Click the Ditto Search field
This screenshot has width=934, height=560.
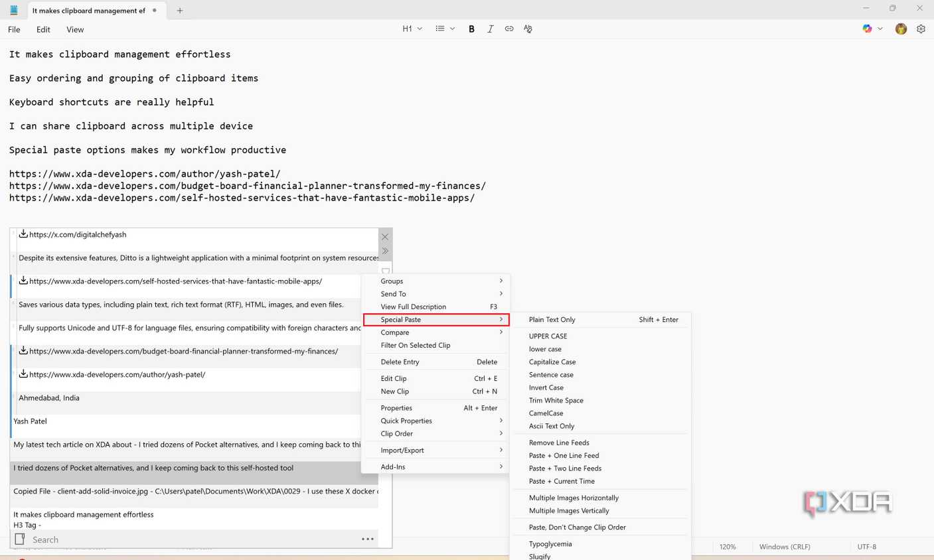pos(193,539)
